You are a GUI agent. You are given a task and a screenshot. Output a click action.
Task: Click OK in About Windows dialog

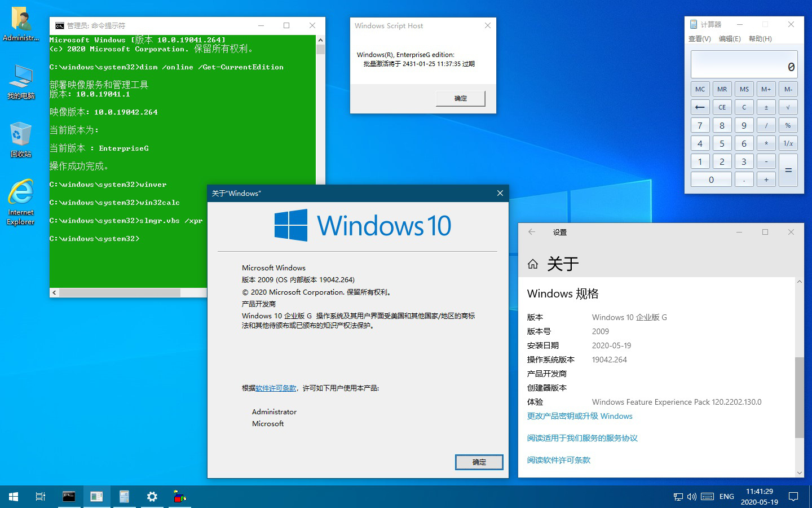point(479,462)
